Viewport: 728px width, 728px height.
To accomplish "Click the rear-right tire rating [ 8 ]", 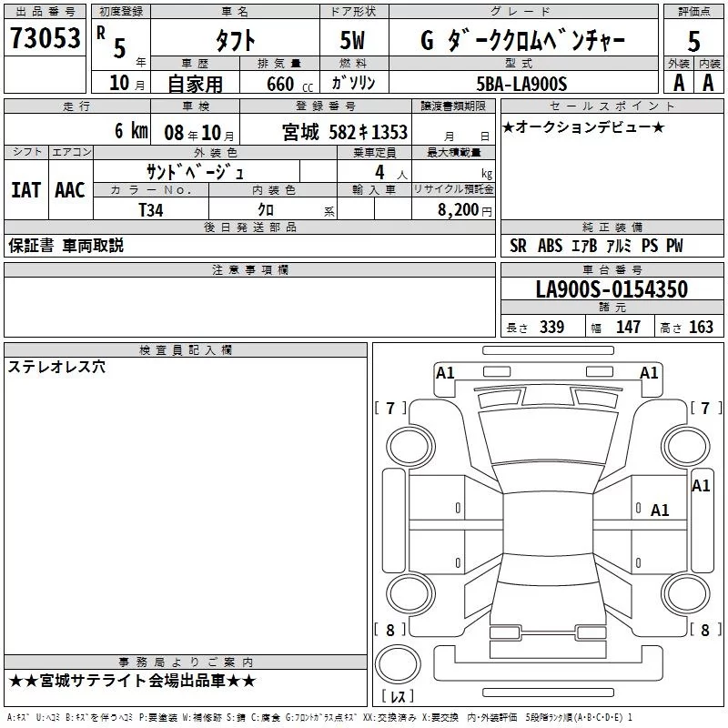I will tap(706, 630).
